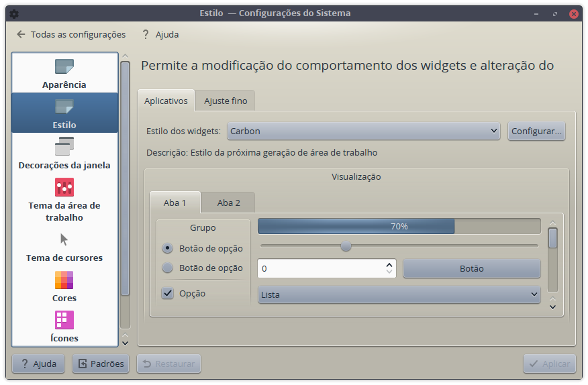The width and height of the screenshot is (588, 385).
Task: Select the Aba 1 preview tab
Action: (175, 203)
